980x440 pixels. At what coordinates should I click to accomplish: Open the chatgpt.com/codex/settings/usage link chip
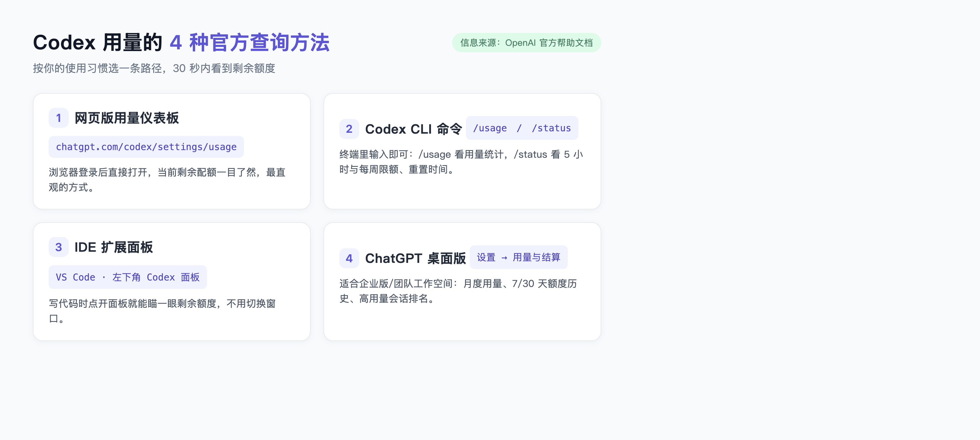[x=146, y=147]
